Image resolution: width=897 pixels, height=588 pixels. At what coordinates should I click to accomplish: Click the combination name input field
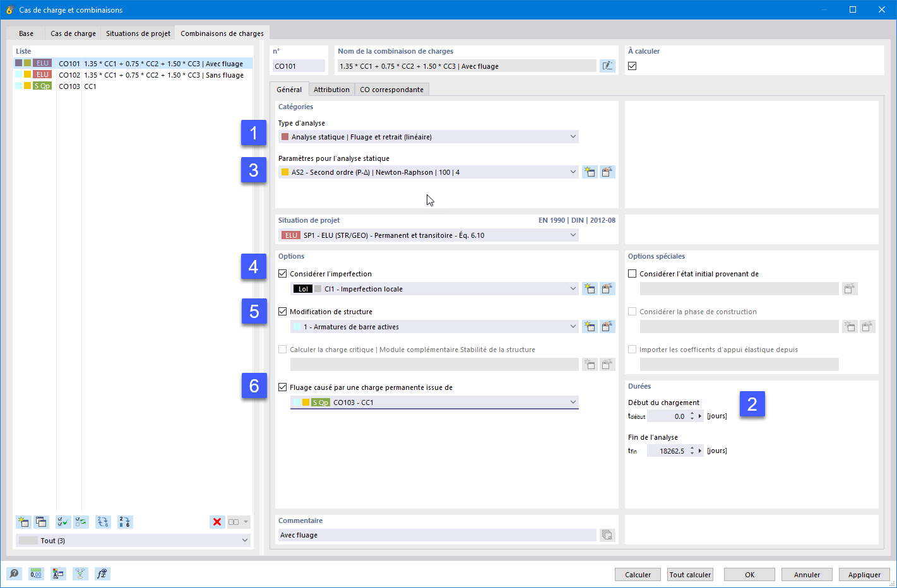tap(466, 66)
